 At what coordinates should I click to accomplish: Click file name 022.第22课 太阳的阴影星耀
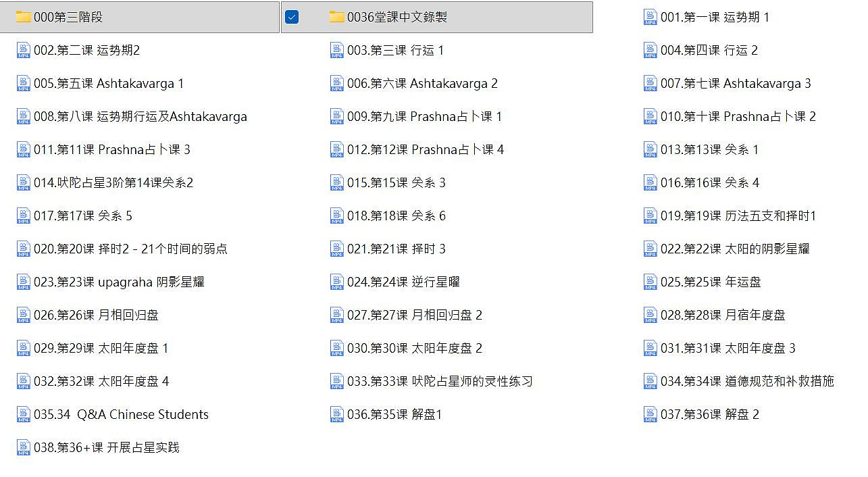click(x=735, y=249)
